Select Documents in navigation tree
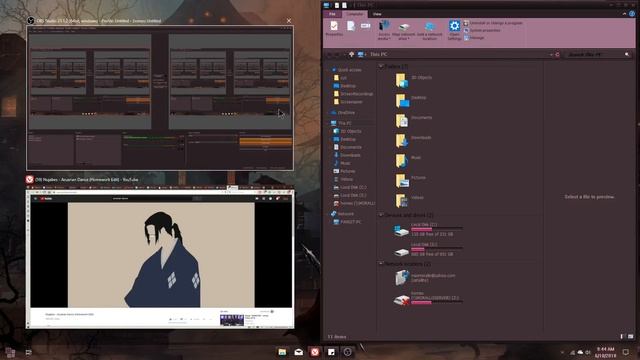The image size is (640, 360). 348,147
